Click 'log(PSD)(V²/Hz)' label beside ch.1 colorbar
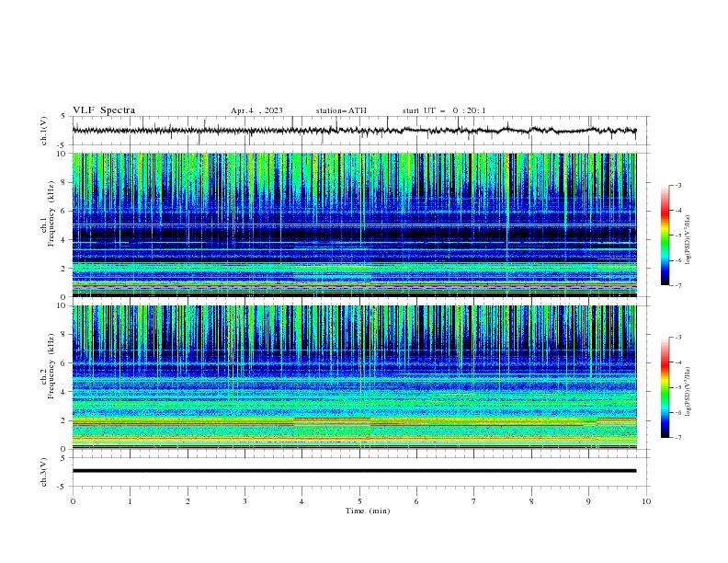Viewport: 728px width, 563px height. (688, 240)
